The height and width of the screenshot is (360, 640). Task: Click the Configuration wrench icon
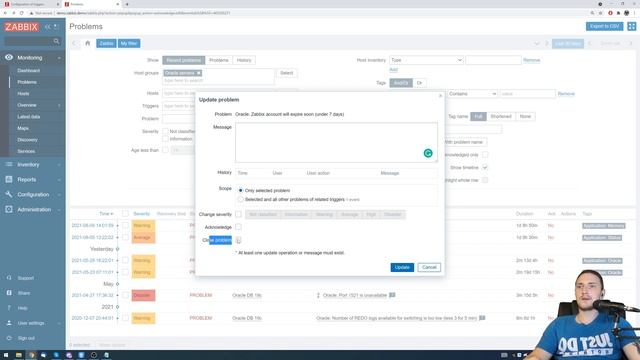[9, 194]
